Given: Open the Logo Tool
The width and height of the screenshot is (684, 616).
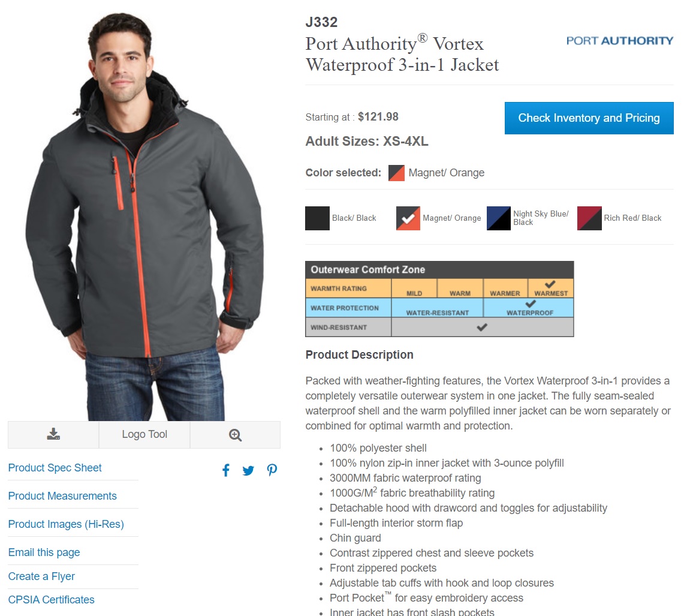Looking at the screenshot, I should click(144, 434).
